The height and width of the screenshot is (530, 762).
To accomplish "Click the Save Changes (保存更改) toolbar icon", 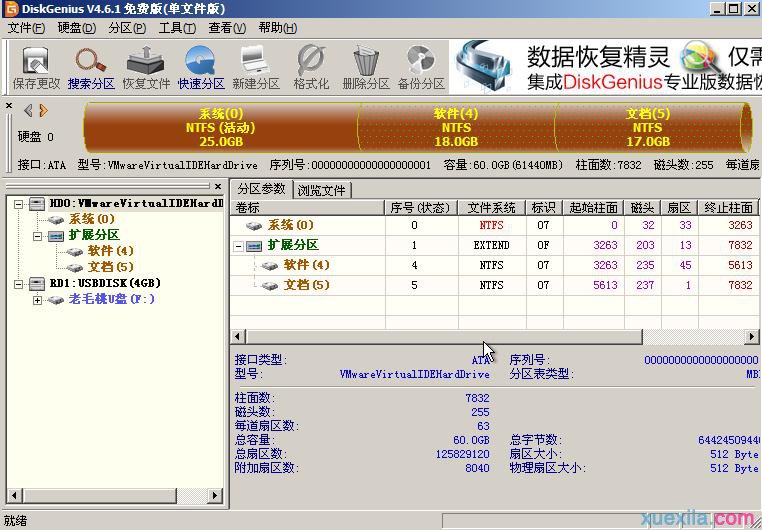I will pos(36,68).
